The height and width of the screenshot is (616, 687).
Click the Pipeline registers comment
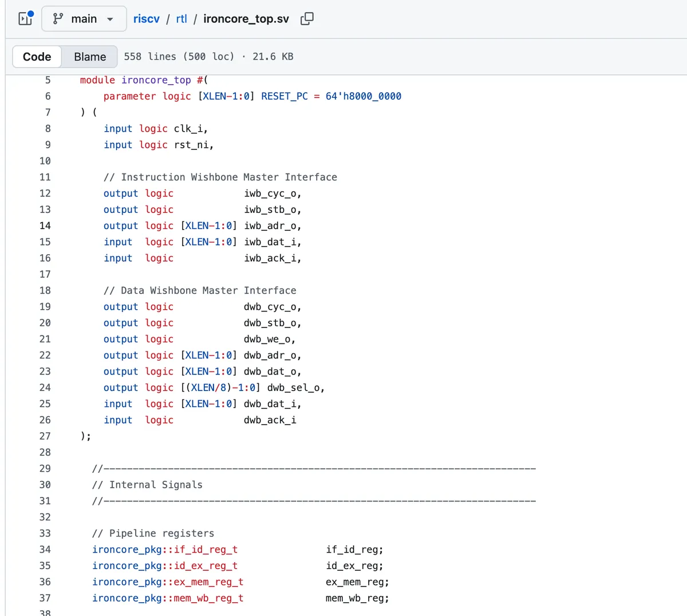click(153, 534)
